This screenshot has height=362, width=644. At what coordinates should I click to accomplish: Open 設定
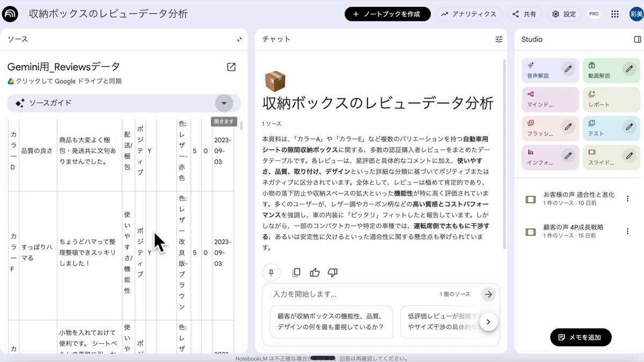pos(564,14)
